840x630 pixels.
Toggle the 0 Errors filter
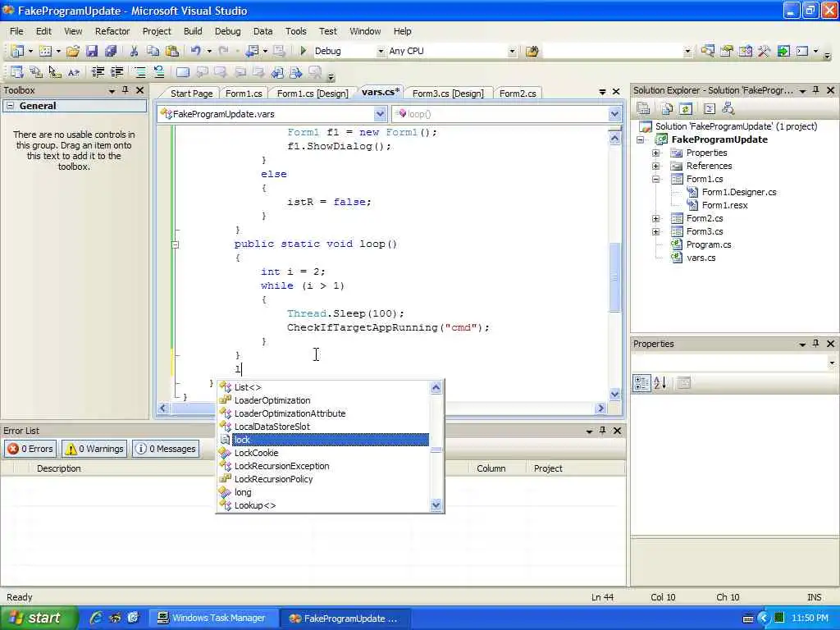30,449
